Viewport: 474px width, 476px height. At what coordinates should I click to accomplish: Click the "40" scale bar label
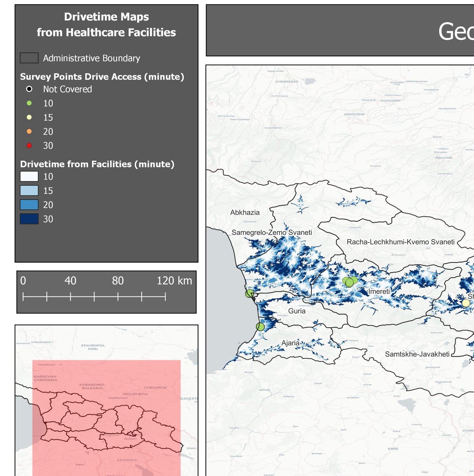click(x=70, y=281)
